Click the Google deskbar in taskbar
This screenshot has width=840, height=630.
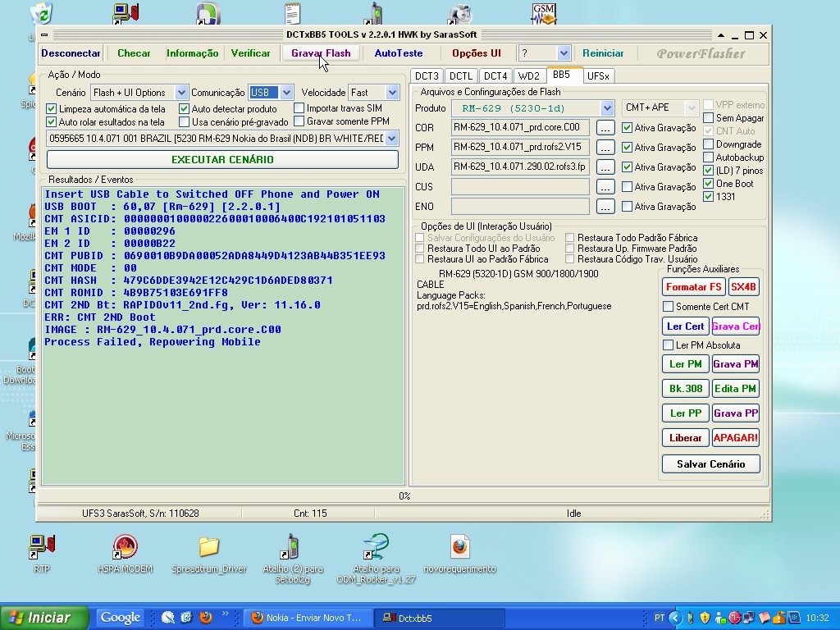[121, 618]
